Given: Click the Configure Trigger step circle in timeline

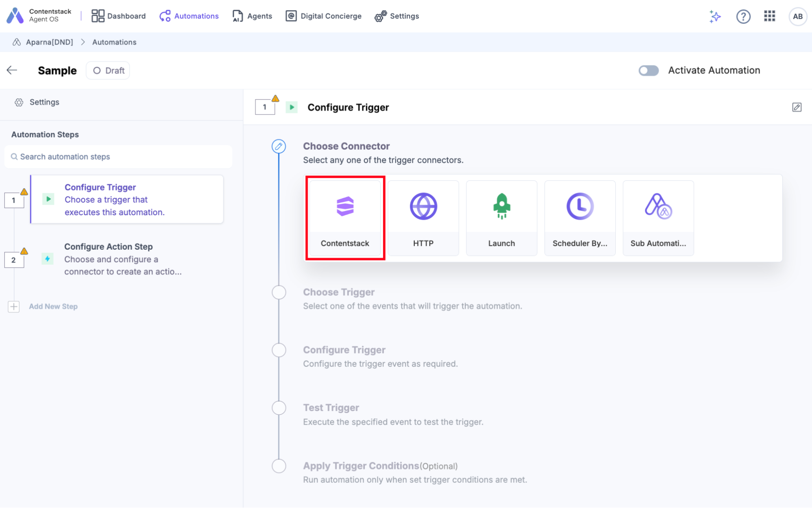Looking at the screenshot, I should point(279,350).
